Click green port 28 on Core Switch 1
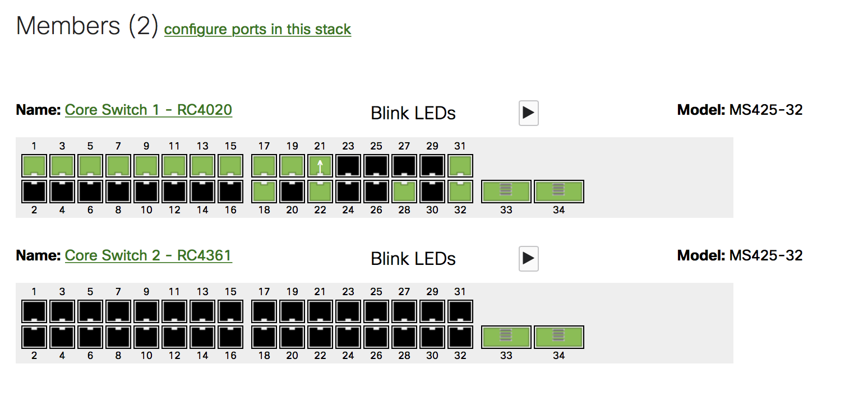 [x=404, y=191]
